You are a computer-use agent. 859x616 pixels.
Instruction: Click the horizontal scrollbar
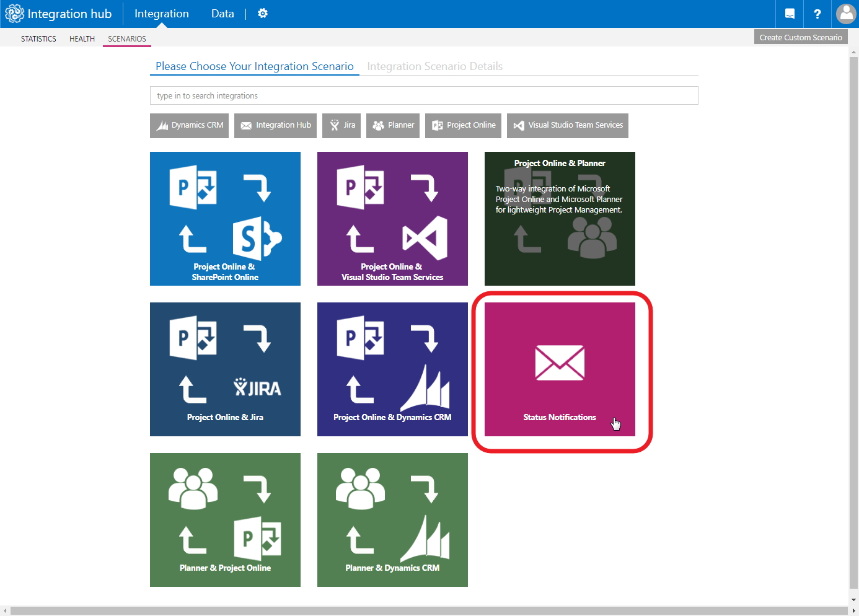(428, 611)
